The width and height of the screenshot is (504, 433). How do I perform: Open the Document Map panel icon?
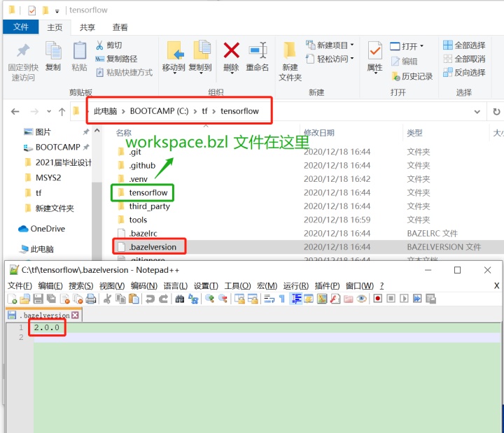coord(322,299)
